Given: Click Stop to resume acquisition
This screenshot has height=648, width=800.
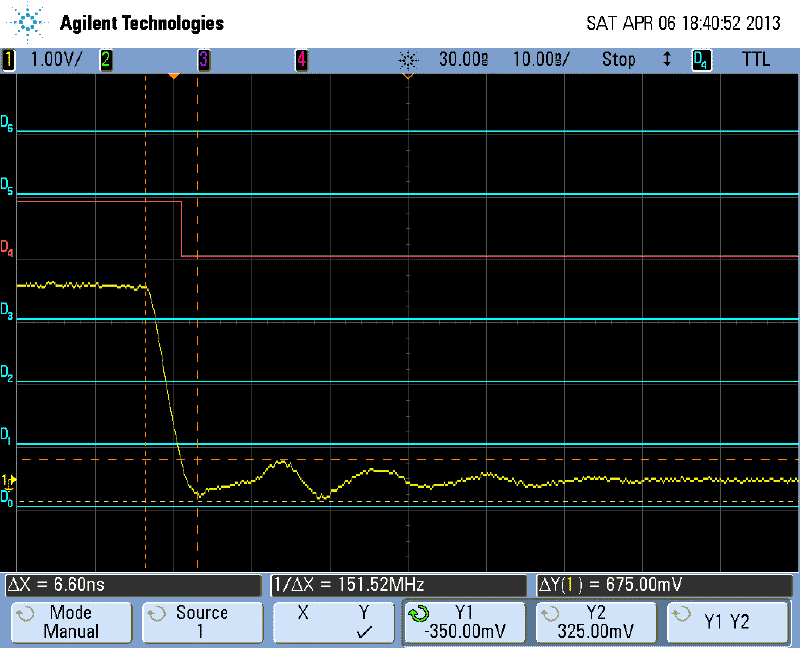Looking at the screenshot, I should 618,59.
